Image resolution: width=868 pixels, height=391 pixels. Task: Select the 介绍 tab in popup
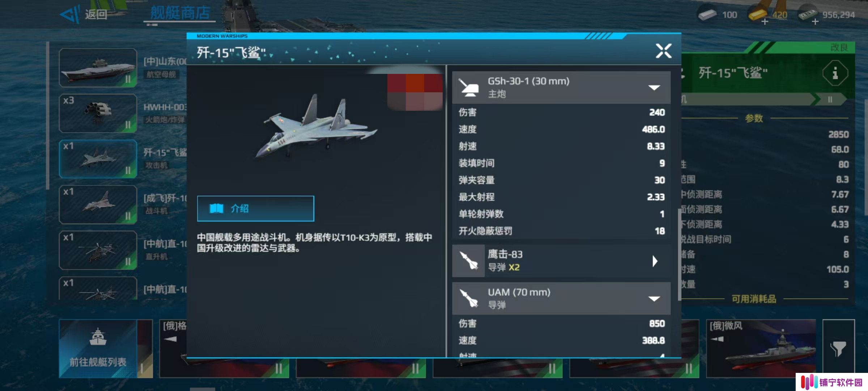tap(256, 209)
